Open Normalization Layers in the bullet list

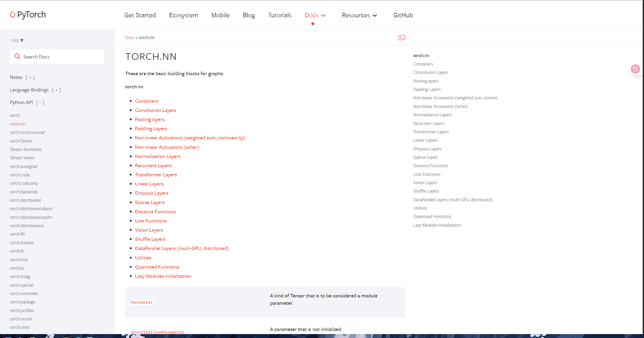[158, 156]
